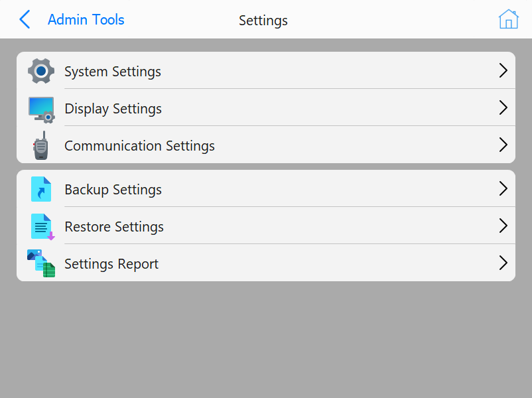
Task: Click the back arrow icon
Action: [25, 19]
